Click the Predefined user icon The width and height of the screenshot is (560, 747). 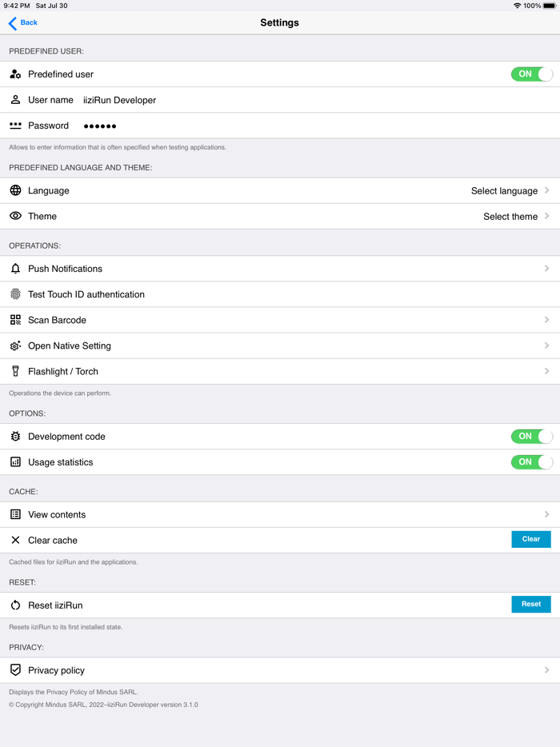14,74
